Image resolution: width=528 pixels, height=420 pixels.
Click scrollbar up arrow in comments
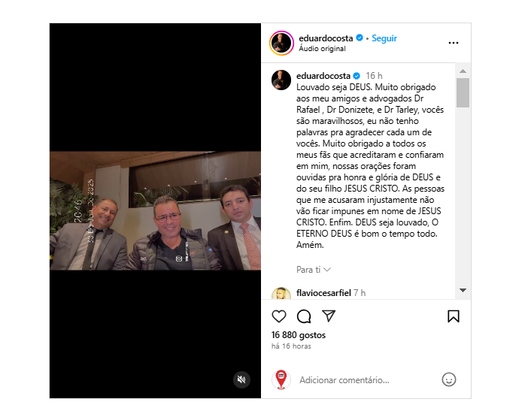(x=463, y=71)
